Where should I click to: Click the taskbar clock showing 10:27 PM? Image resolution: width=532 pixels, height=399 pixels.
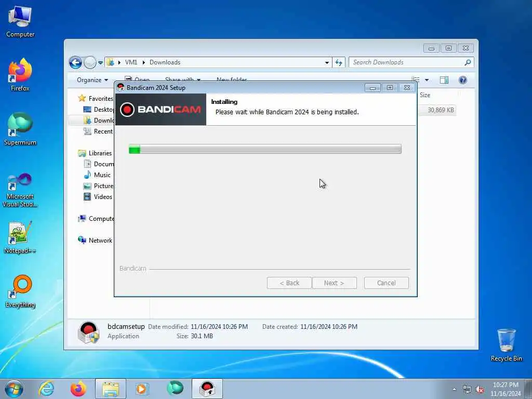(x=506, y=389)
